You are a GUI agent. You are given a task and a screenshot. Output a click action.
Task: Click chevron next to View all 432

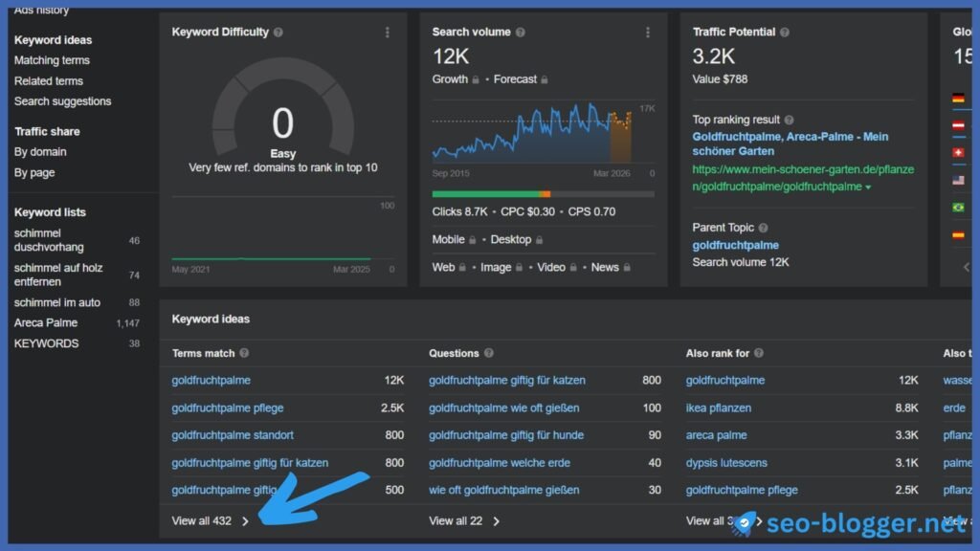tap(245, 521)
